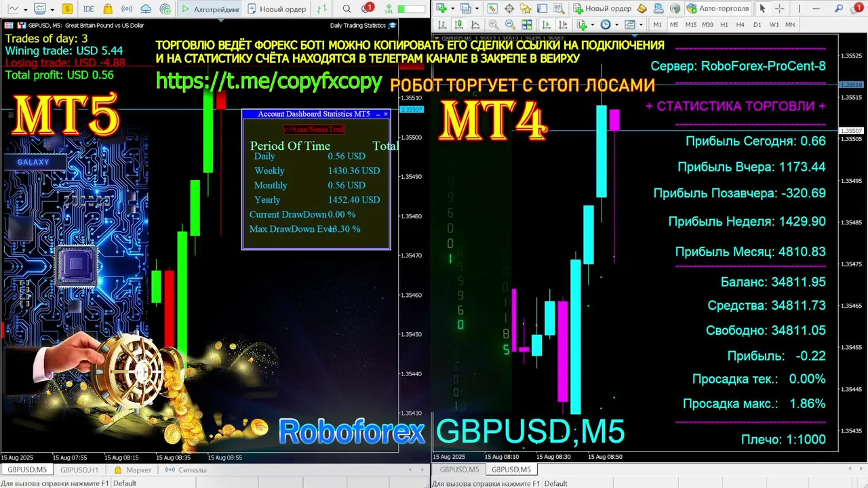868x488 pixels.
Task: Toggle MT4 chart shift
Action: click(563, 24)
